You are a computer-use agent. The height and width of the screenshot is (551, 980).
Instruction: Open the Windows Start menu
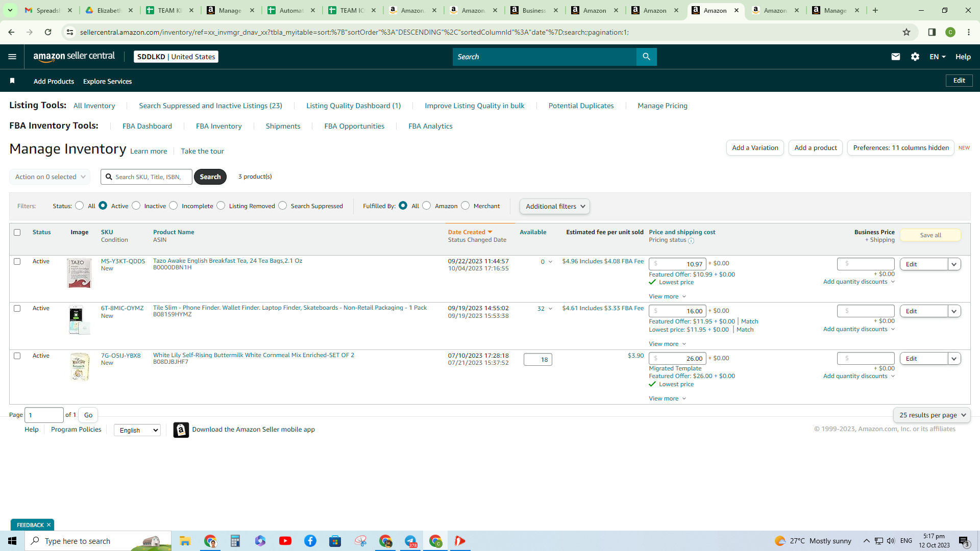12,541
